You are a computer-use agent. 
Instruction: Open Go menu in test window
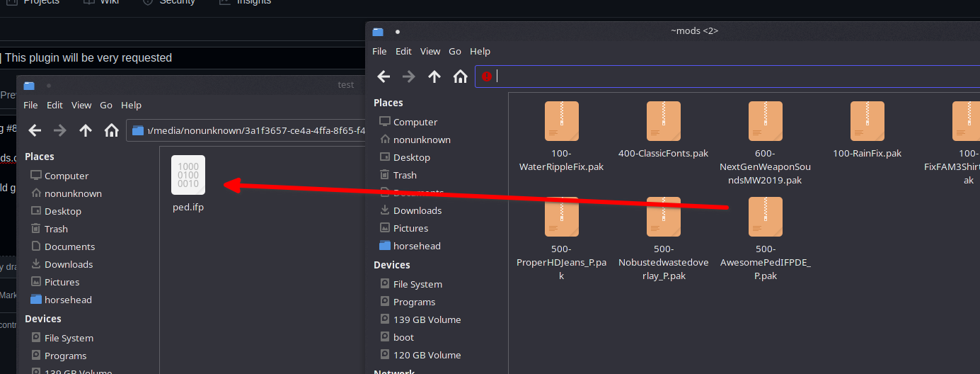click(x=106, y=105)
